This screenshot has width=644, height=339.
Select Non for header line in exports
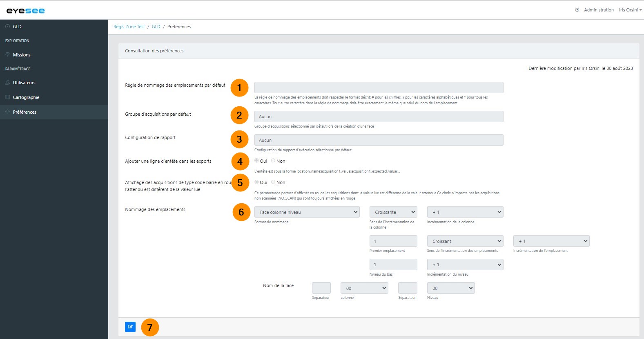(x=273, y=161)
